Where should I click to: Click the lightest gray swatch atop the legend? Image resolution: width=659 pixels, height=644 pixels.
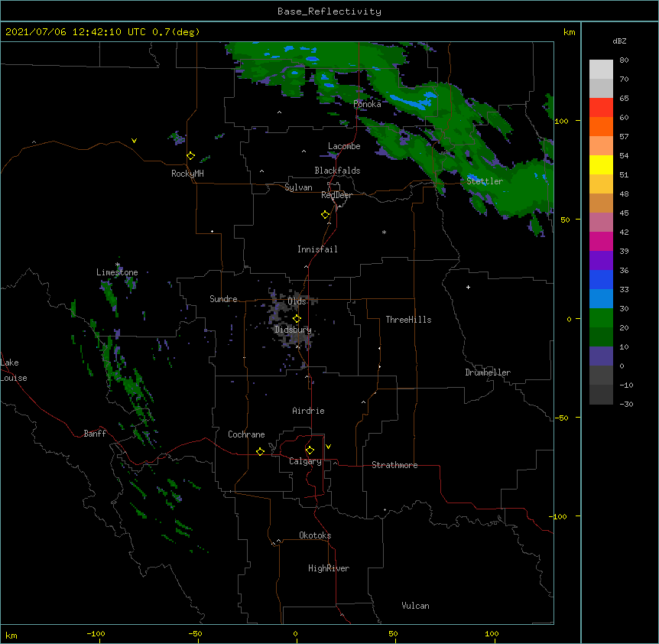(601, 70)
